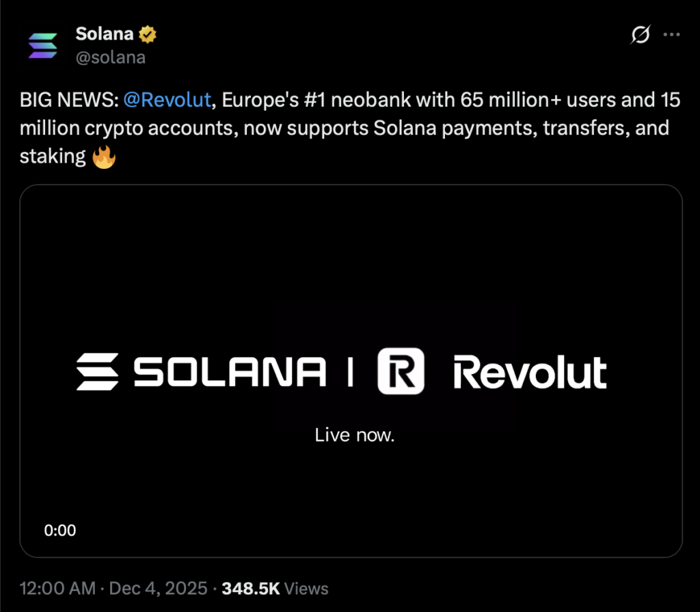Viewport: 700px width, 612px height.
Task: Click the gold verified badge beside Solana
Action: [148, 33]
